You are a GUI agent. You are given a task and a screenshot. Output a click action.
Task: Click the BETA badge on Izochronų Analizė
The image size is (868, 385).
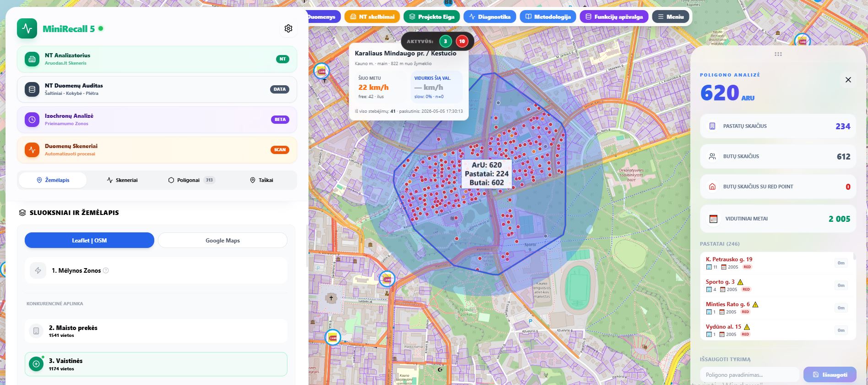(280, 120)
